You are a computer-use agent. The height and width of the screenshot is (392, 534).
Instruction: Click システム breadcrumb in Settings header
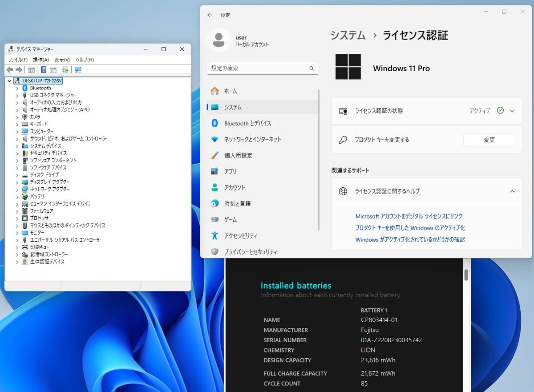click(348, 35)
